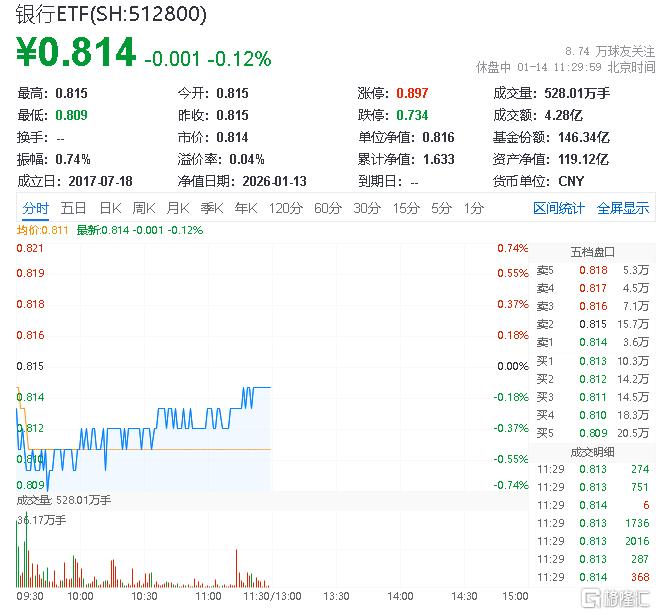Click the 基金份额 value 146.34亿

pyautogui.click(x=584, y=137)
